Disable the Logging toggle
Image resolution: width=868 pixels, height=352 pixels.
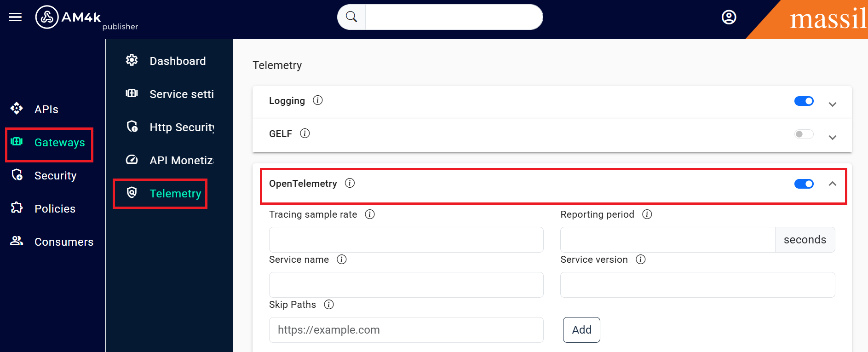[x=804, y=101]
